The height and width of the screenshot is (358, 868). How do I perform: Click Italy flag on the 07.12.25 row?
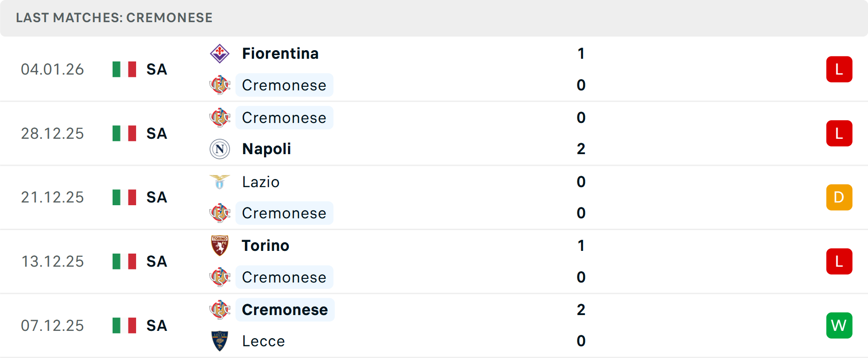coord(124,325)
